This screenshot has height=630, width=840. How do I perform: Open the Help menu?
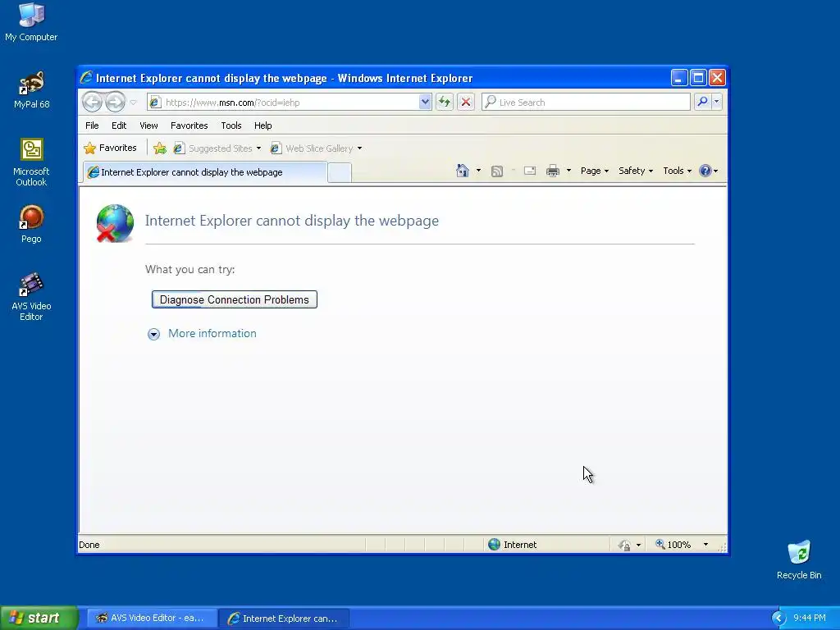262,126
